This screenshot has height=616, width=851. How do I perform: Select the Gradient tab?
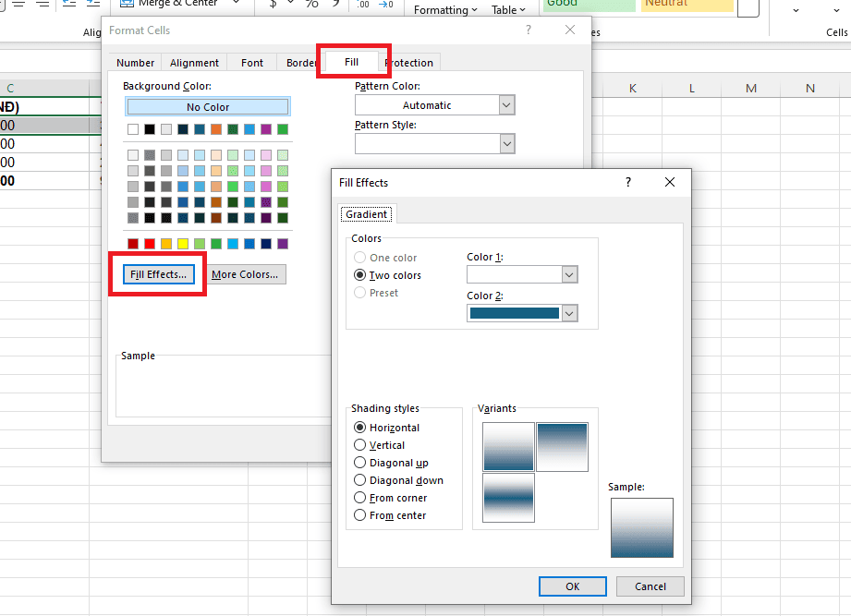click(367, 214)
